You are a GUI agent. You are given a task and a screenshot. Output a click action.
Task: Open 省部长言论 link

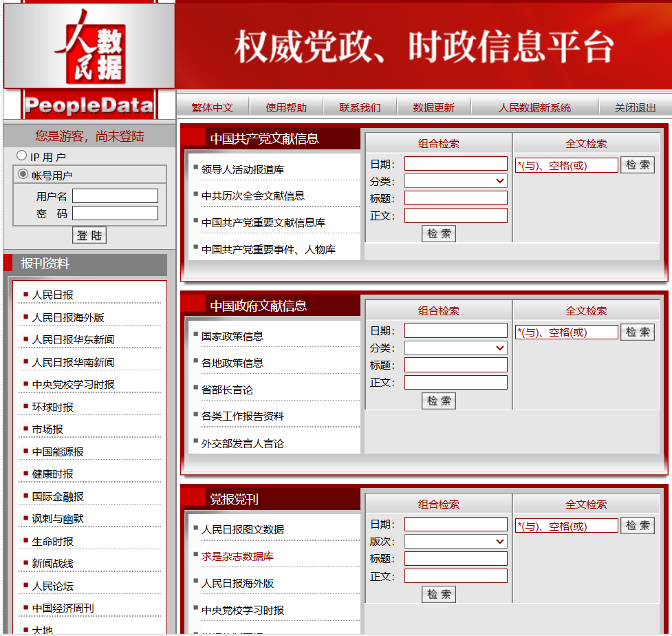[227, 390]
